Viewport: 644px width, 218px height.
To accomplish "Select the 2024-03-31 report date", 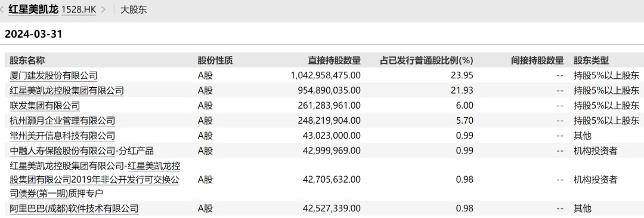I will (33, 34).
